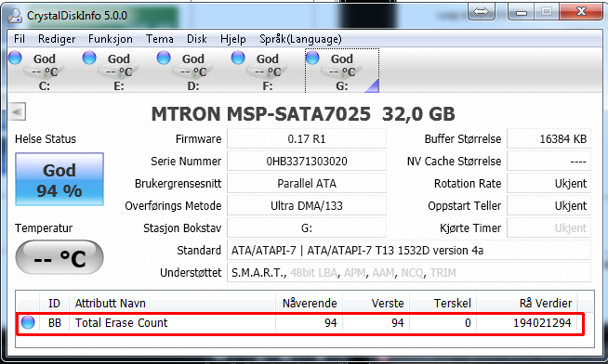Select the G: drive status button
This screenshot has height=364, width=608.
pyautogui.click(x=342, y=71)
